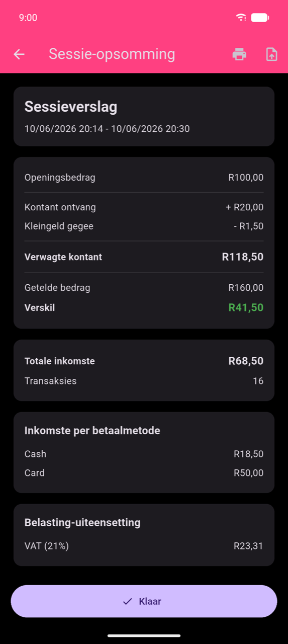Tap the Kleingeld gegee row
The image size is (288, 644).
[x=144, y=226]
